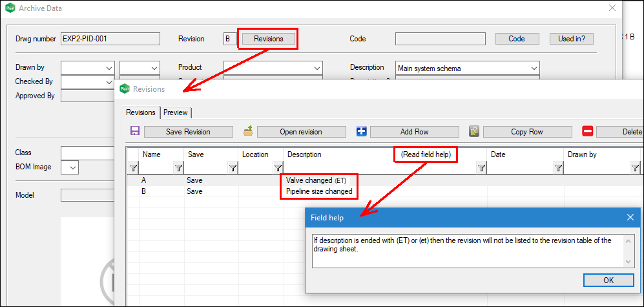Select the Revisions tab
This screenshot has width=644, height=307.
140,112
